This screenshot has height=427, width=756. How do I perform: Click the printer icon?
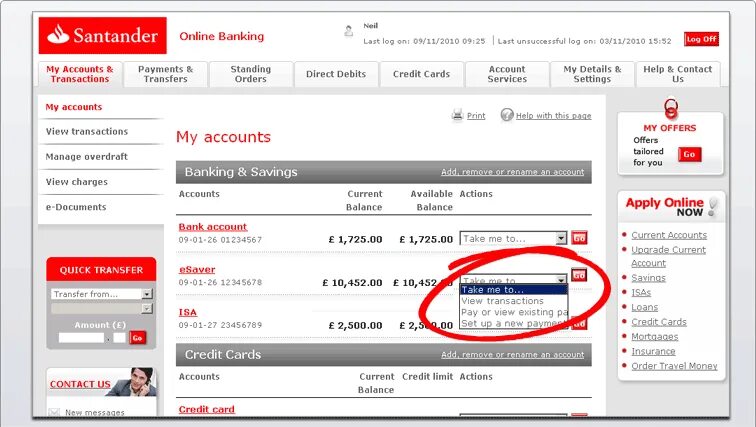(x=457, y=115)
